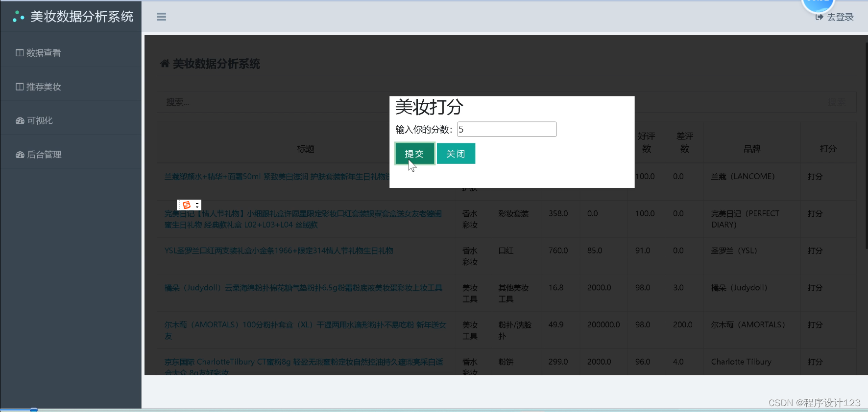Open the 完美日记 情人节礼物 product link
868x412 pixels.
pos(303,219)
